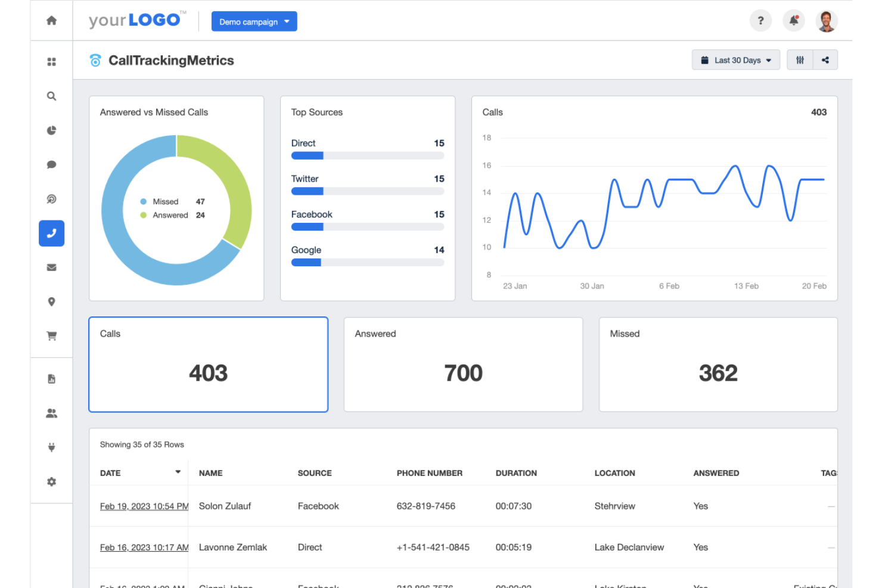
Task: Open the settings gear in sidebar
Action: point(52,481)
